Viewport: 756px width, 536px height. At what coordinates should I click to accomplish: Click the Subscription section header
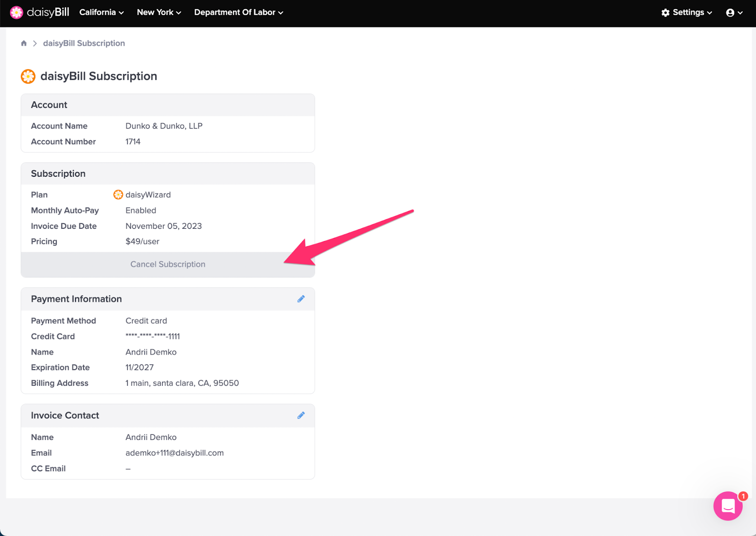[168, 173]
